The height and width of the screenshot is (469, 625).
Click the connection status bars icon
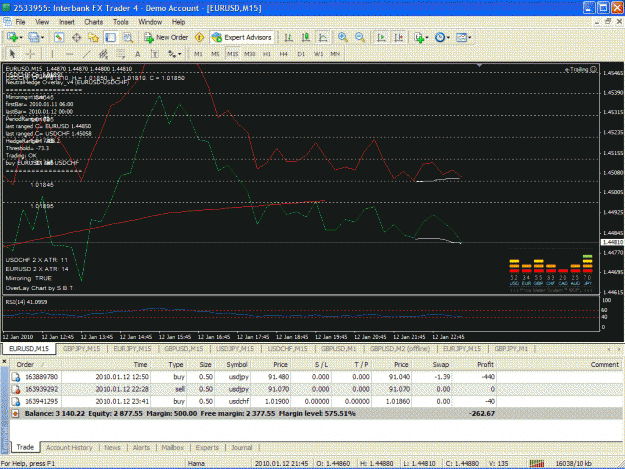(x=537, y=463)
